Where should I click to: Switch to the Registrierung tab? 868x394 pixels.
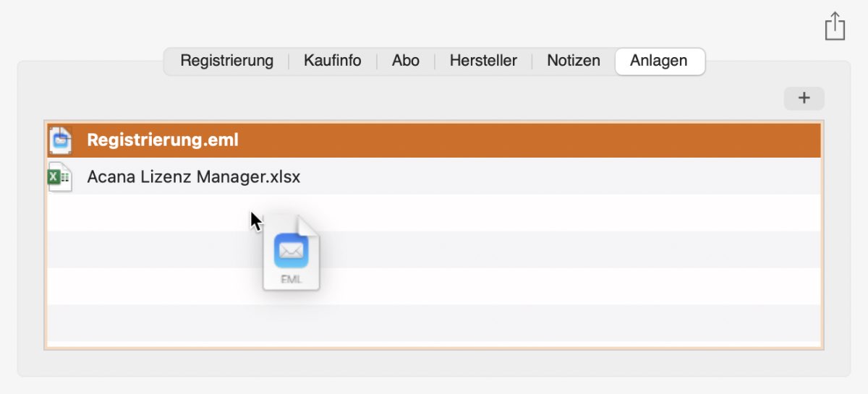pyautogui.click(x=227, y=61)
